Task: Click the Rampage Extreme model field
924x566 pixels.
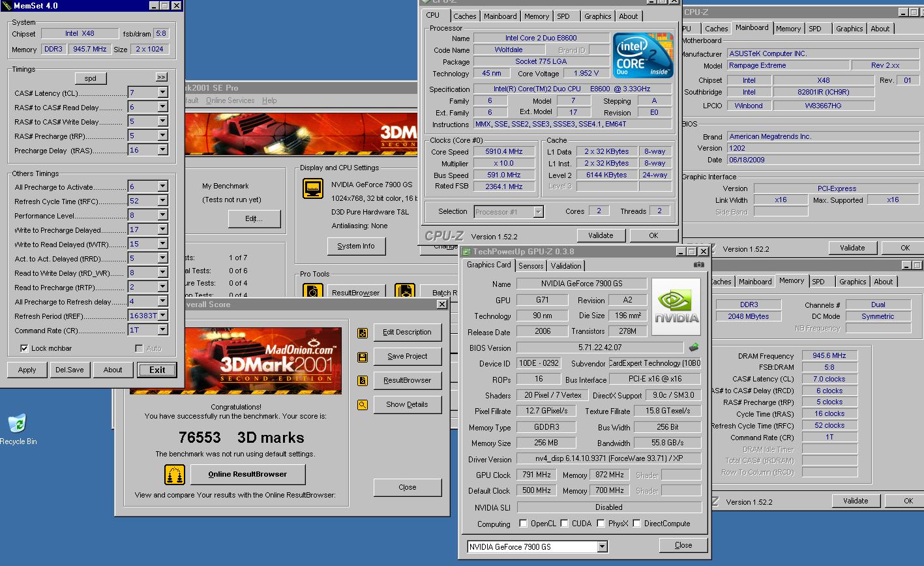Action: coord(788,65)
